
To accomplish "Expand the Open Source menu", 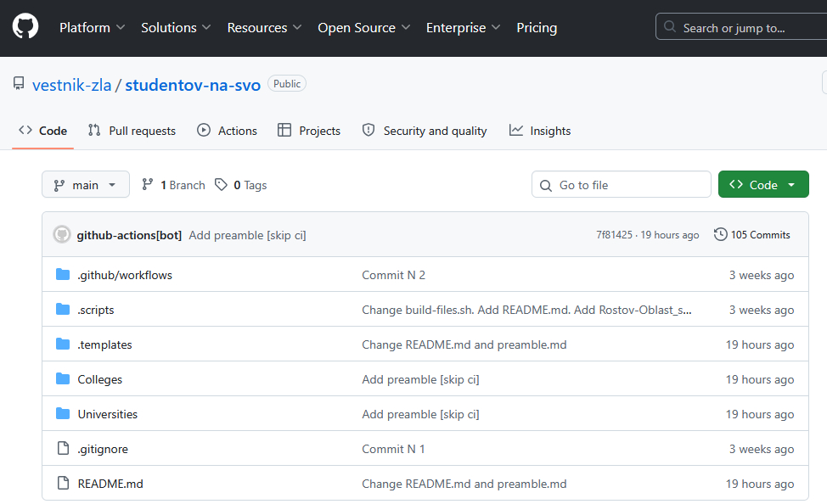I will pyautogui.click(x=364, y=27).
